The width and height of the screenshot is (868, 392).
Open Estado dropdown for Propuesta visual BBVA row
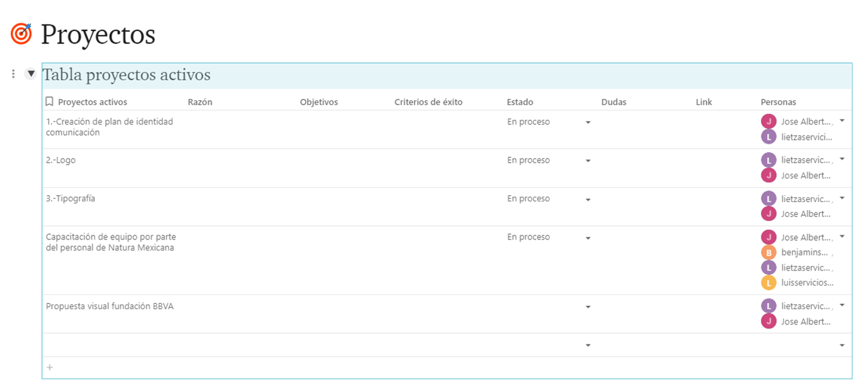coord(588,307)
